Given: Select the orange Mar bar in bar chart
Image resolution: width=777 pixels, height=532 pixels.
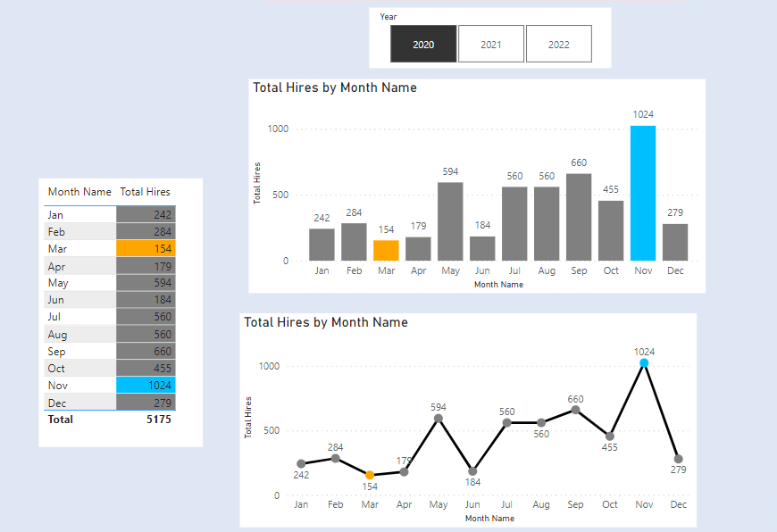Looking at the screenshot, I should (386, 251).
